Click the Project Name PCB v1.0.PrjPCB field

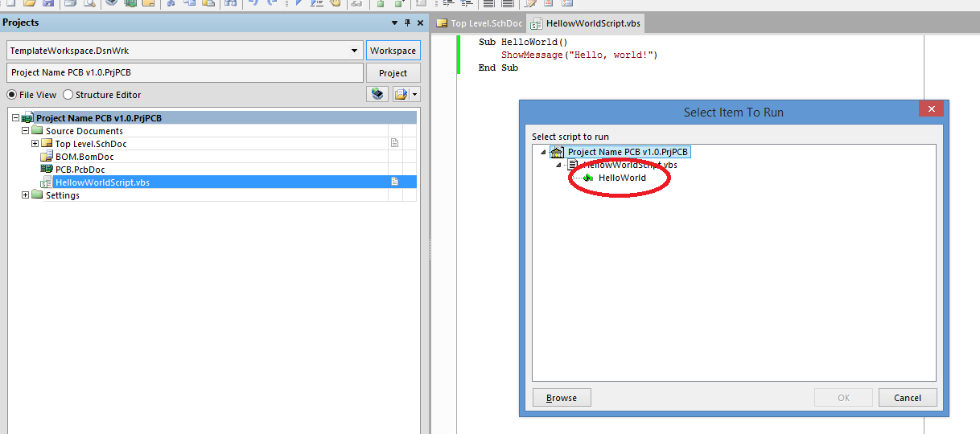click(185, 73)
